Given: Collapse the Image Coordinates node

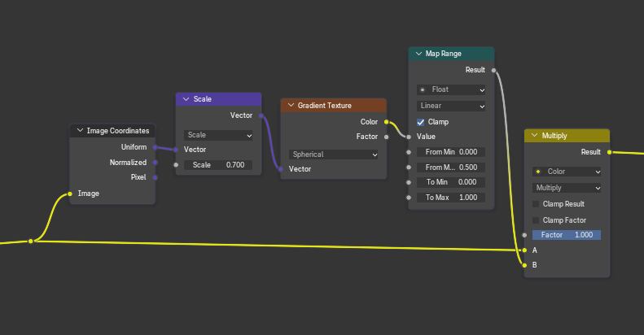Looking at the screenshot, I should [80, 130].
